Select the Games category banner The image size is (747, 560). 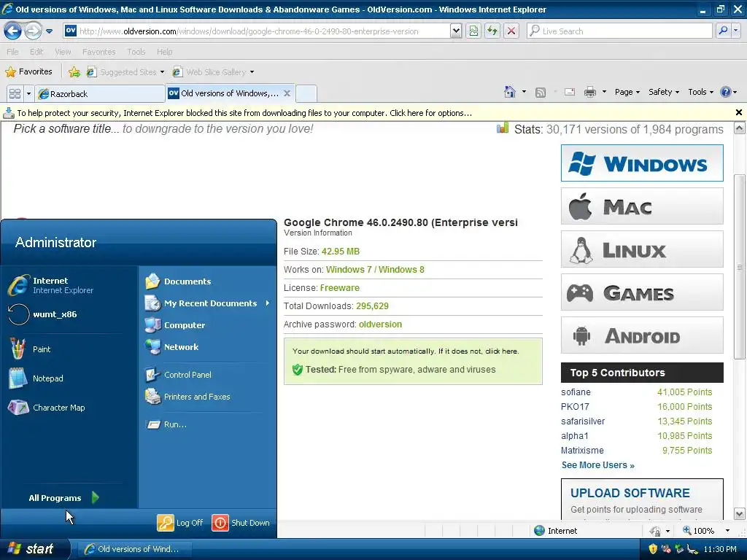pos(642,292)
